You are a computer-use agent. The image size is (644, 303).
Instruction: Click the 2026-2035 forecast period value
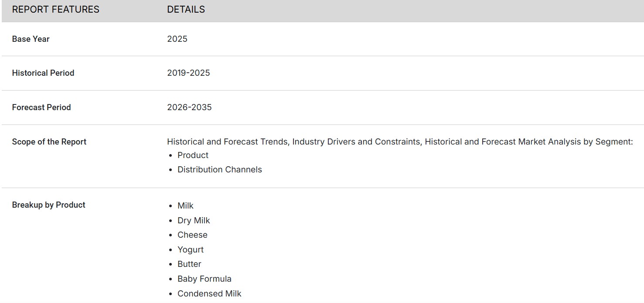click(x=189, y=108)
